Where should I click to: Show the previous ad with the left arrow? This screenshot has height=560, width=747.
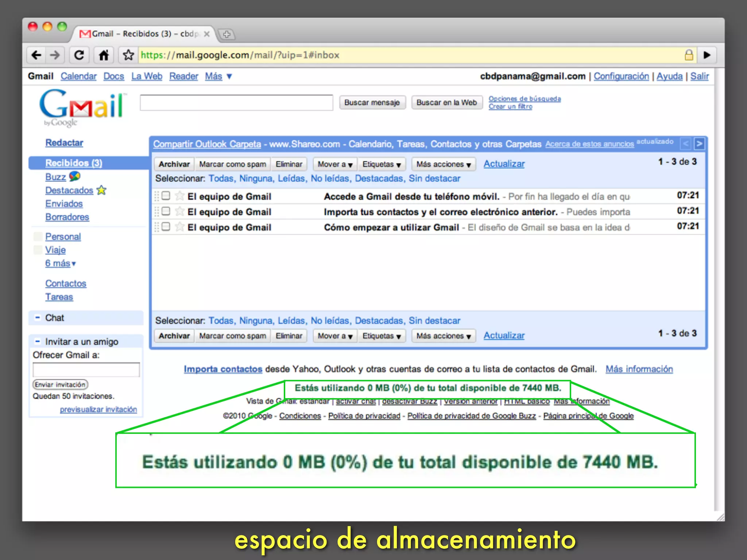coord(686,144)
